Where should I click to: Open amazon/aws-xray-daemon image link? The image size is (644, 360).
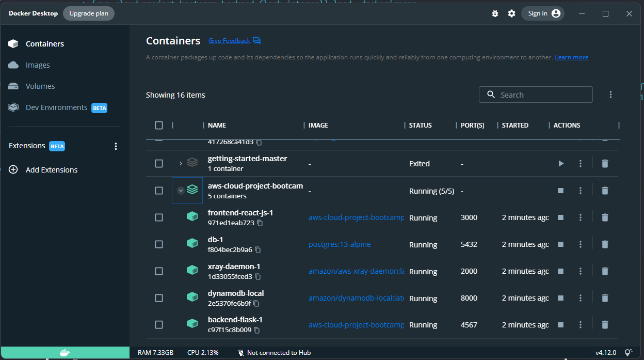pos(357,271)
